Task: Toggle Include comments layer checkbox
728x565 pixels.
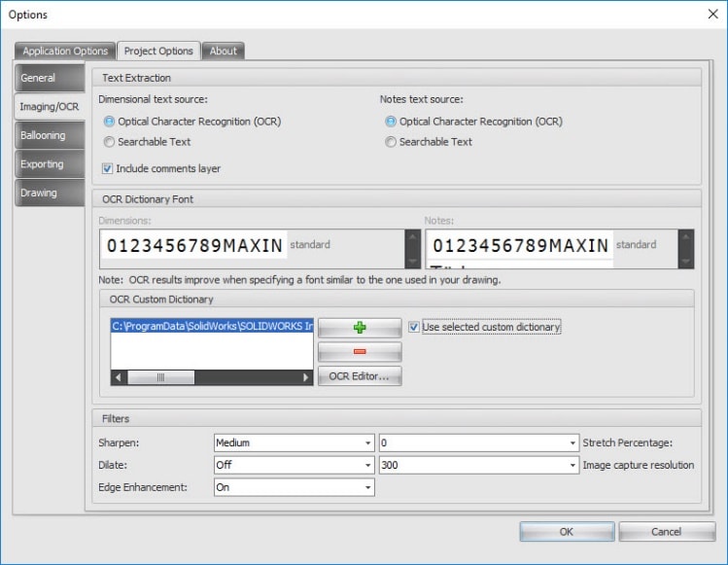Action: pos(107,168)
